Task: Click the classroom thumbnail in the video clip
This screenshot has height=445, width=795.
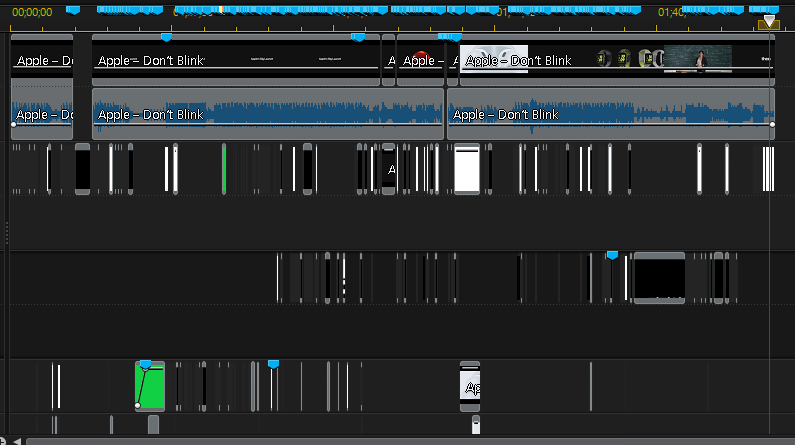Action: (x=698, y=59)
